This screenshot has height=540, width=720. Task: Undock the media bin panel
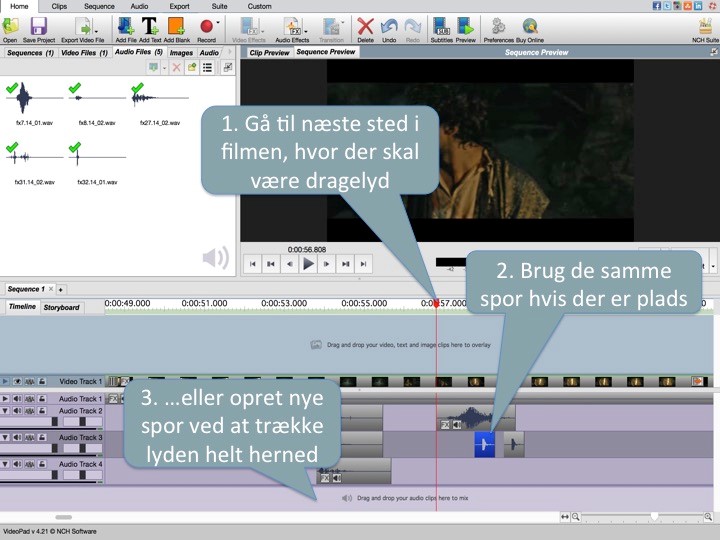click(x=228, y=68)
